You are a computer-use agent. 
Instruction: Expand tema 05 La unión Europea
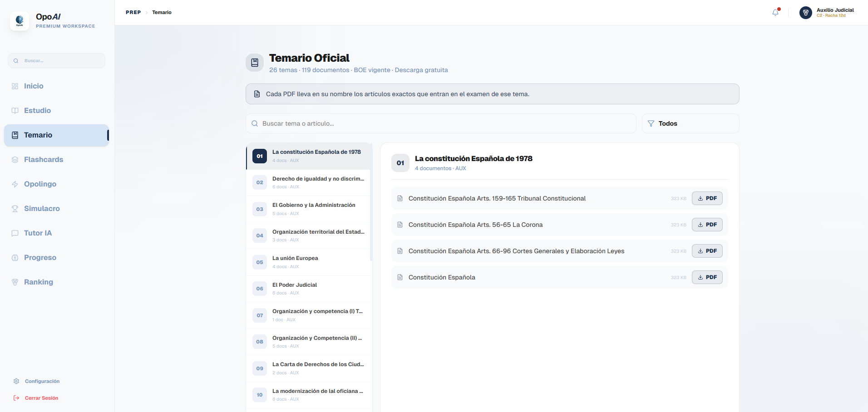(x=308, y=262)
